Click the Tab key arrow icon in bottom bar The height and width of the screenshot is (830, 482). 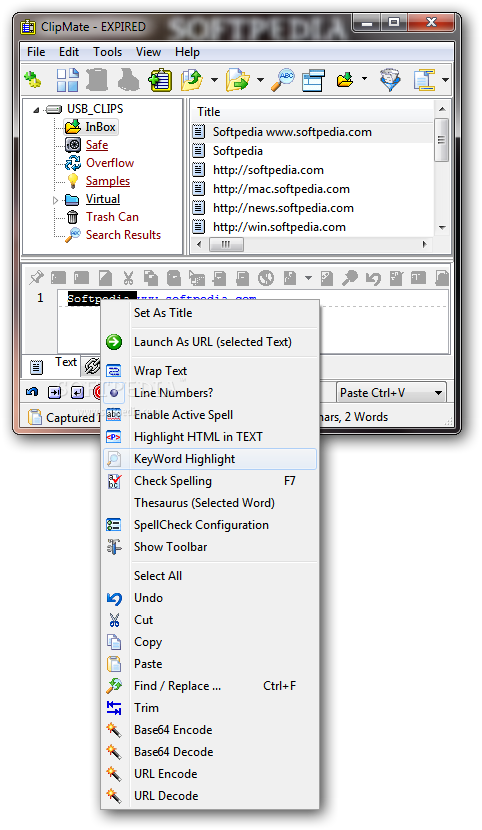54,393
